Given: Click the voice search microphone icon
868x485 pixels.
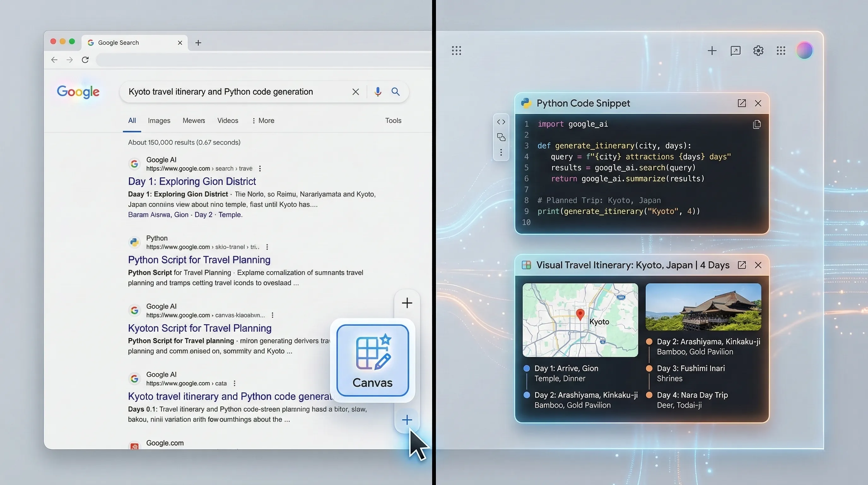Looking at the screenshot, I should pyautogui.click(x=378, y=92).
